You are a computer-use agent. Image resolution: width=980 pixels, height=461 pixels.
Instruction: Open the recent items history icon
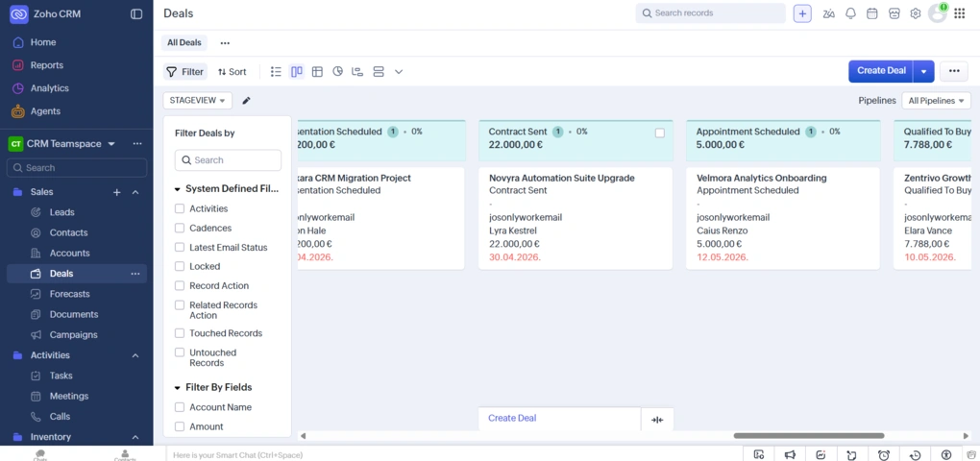coord(915,454)
